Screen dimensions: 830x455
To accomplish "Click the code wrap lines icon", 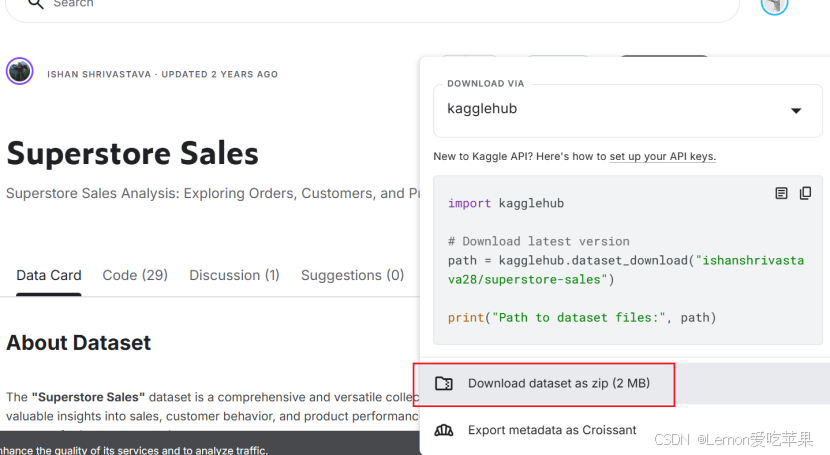I will pyautogui.click(x=781, y=193).
